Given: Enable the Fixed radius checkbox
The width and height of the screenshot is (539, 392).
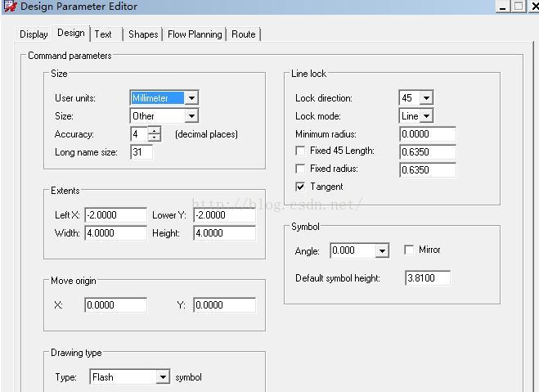Looking at the screenshot, I should pos(300,169).
